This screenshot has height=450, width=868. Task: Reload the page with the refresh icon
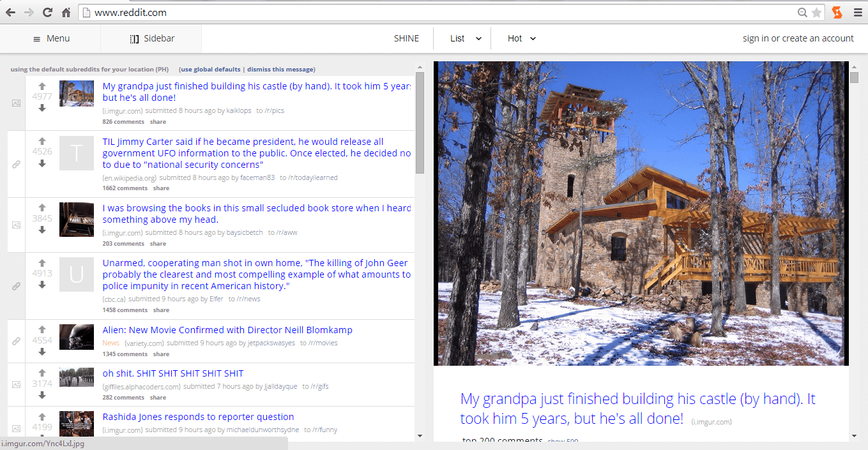(x=47, y=12)
